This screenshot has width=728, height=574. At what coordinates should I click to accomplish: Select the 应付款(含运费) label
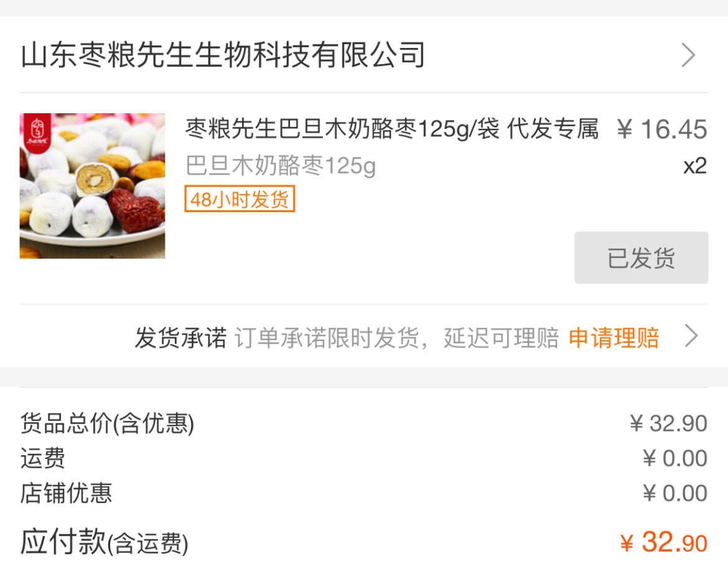(104, 542)
